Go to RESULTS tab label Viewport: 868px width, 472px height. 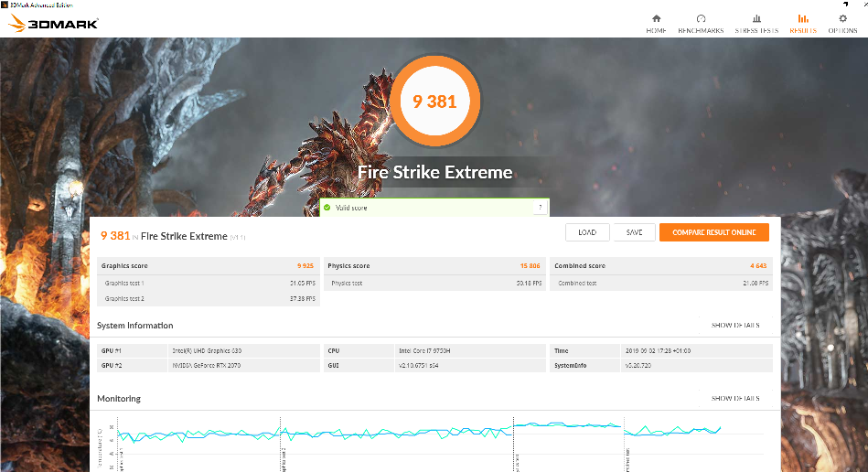coord(803,30)
